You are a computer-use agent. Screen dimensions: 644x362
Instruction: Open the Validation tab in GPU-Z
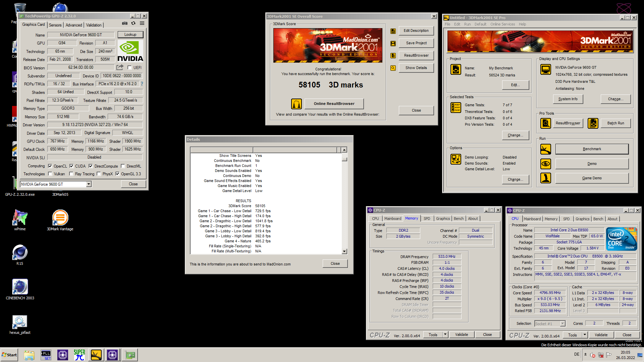[94, 25]
